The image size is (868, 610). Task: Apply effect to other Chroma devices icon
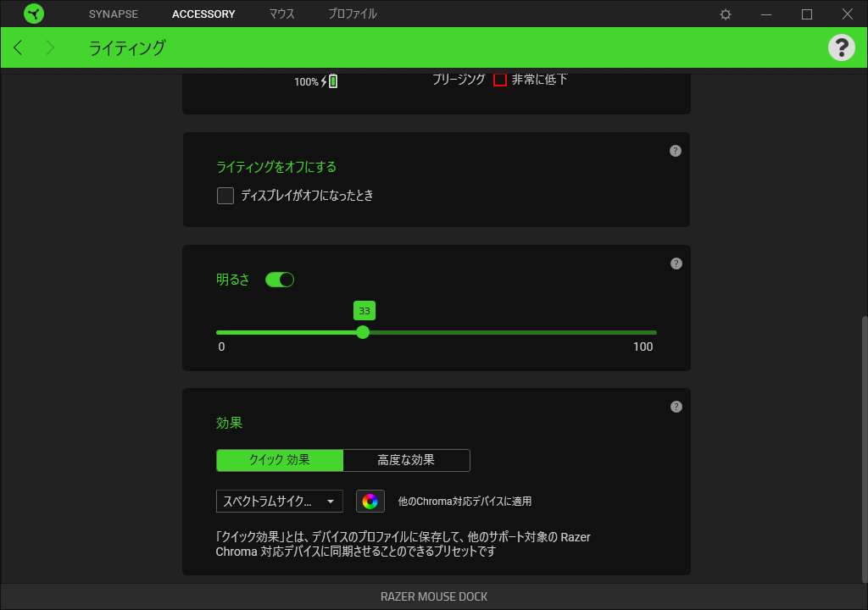coord(370,502)
